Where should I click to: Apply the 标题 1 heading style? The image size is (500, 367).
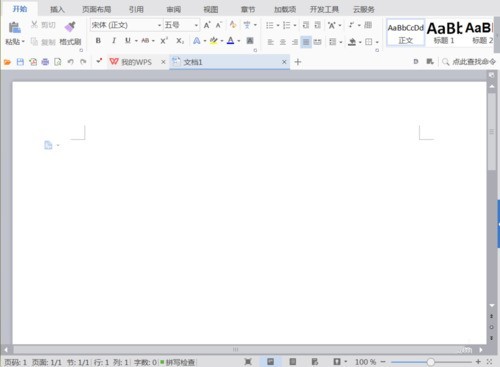coord(444,33)
